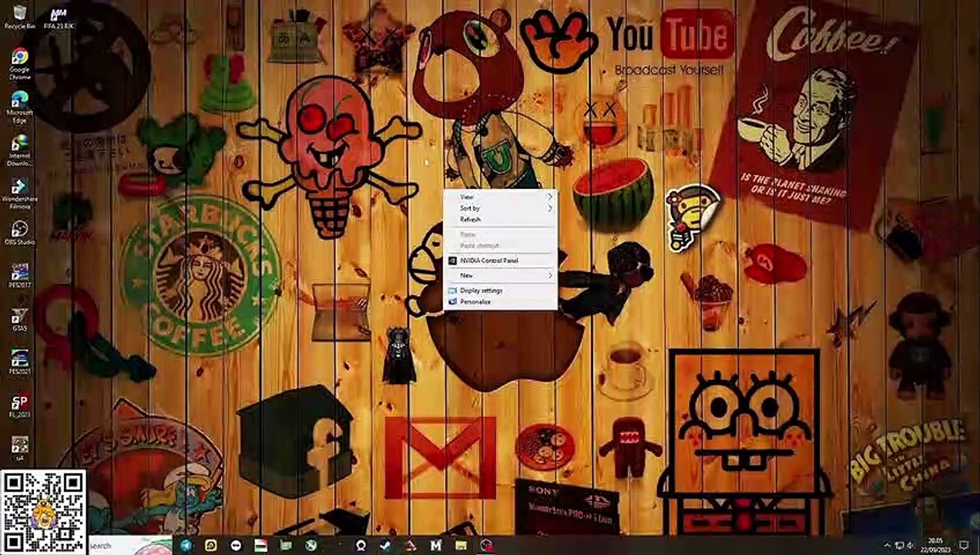Select the u4 desktop shortcut
The width and height of the screenshot is (980, 555).
pyautogui.click(x=19, y=449)
